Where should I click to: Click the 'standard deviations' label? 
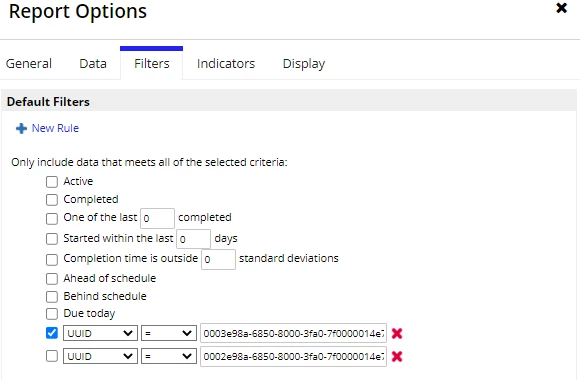289,258
